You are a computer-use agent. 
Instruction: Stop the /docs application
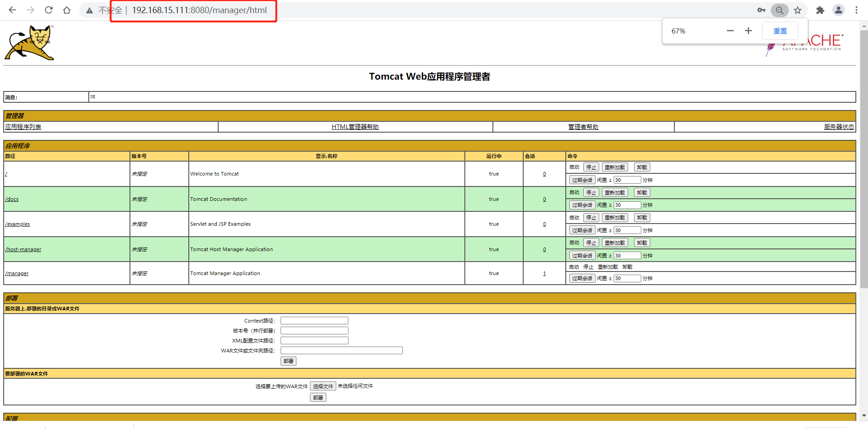coord(591,193)
